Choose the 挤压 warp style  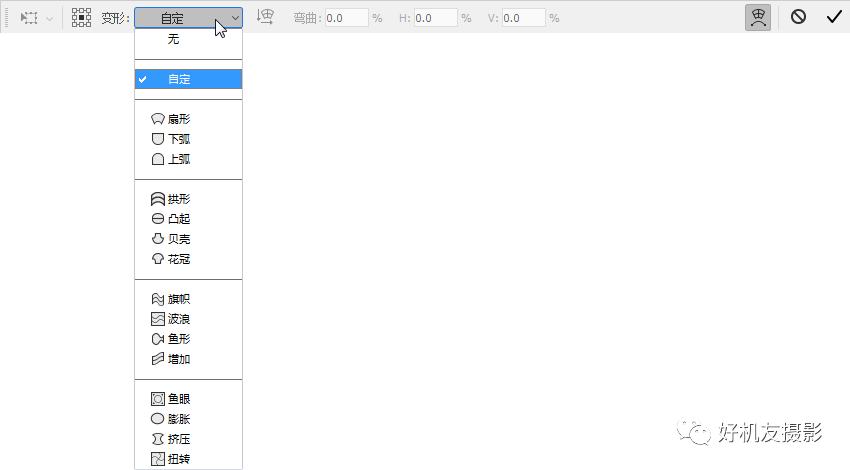pos(188,439)
